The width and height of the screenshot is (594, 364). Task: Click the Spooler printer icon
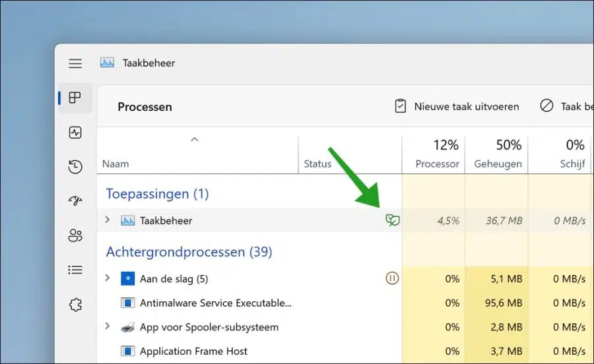click(127, 327)
